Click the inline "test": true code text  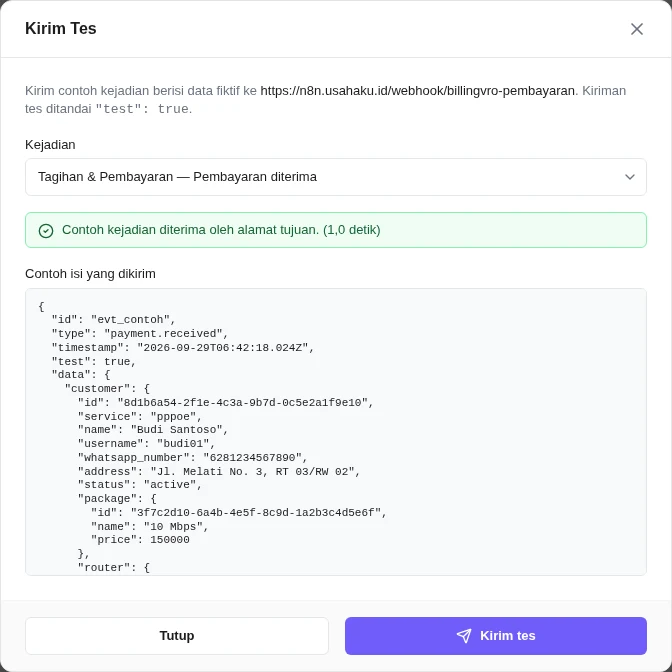pos(142,109)
